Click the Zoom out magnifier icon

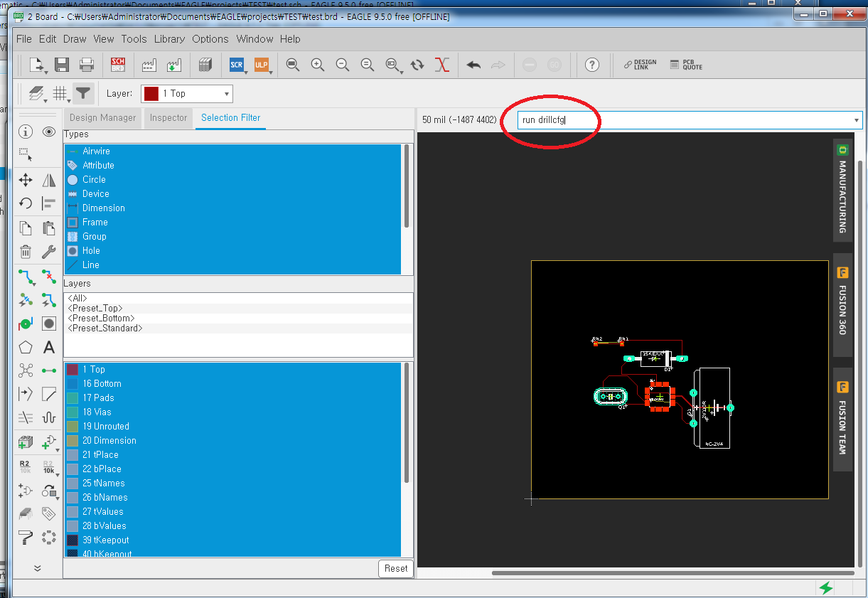[343, 65]
